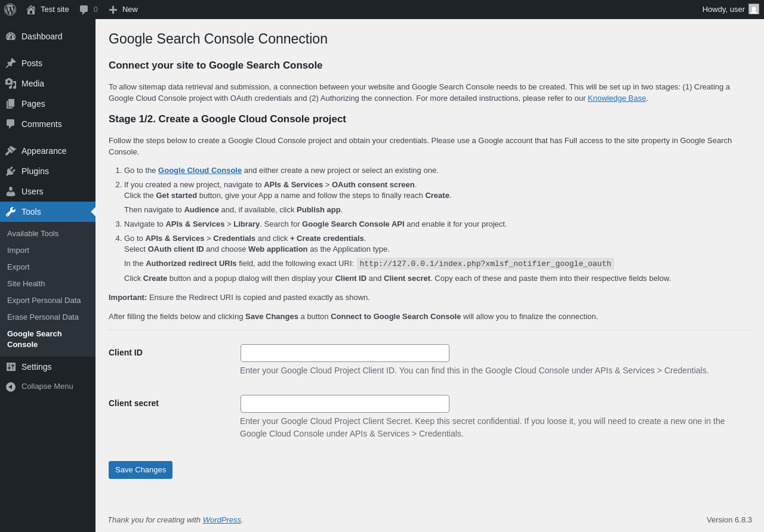Open the New content menu

[x=123, y=10]
